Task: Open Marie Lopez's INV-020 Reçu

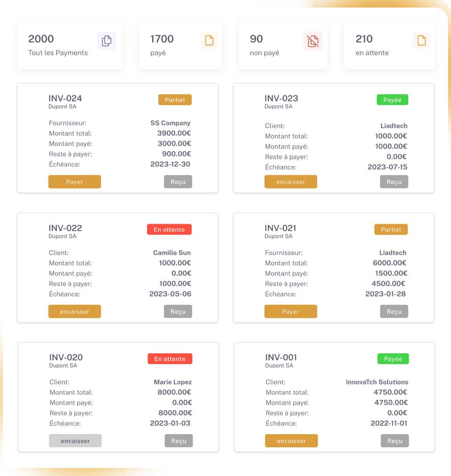Action: pyautogui.click(x=179, y=441)
